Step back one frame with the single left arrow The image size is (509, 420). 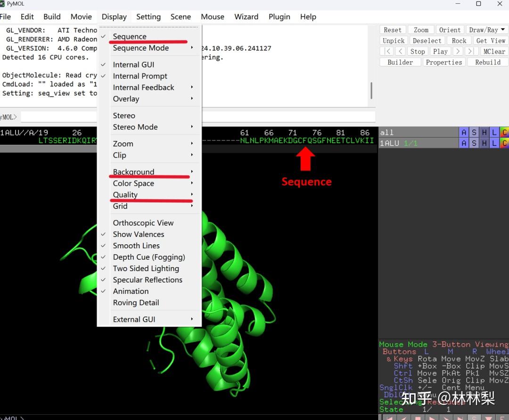[401, 51]
